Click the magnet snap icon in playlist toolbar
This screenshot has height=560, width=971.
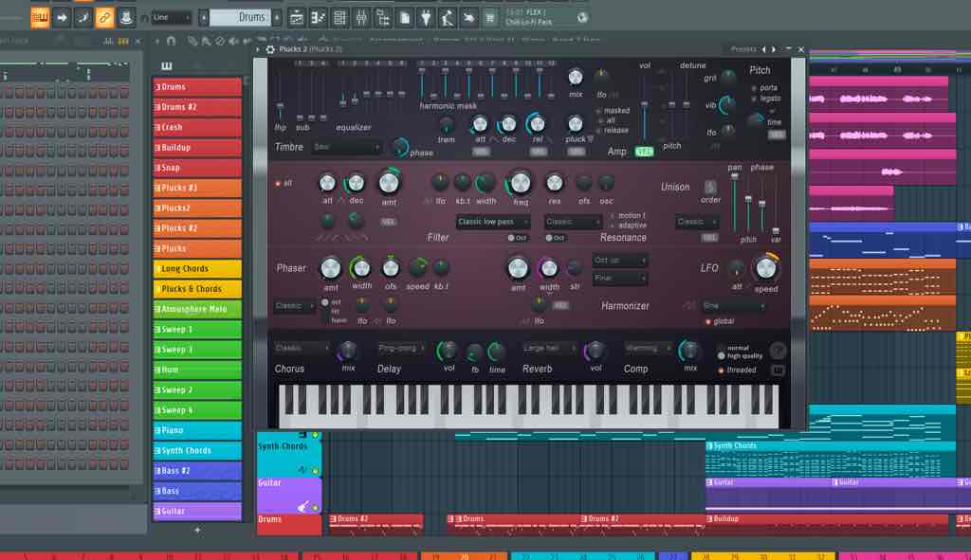coord(172,42)
